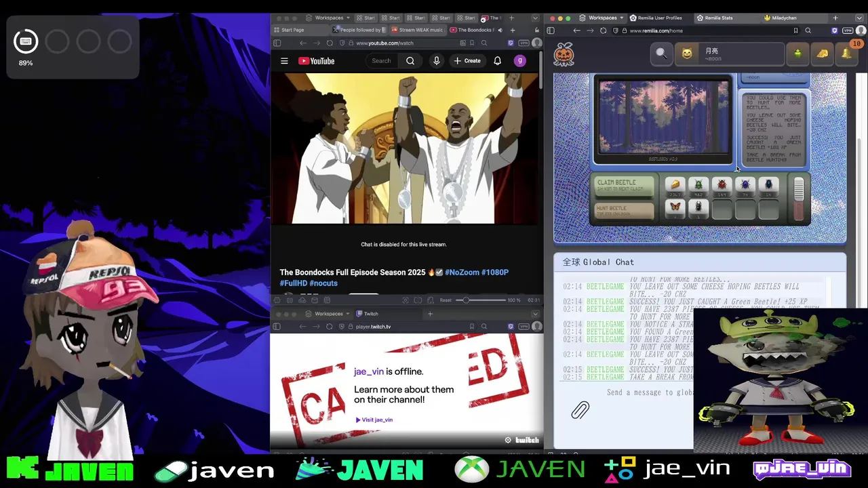Mute audio on The Boondocks tab
The height and width of the screenshot is (488, 868).
pos(500,30)
